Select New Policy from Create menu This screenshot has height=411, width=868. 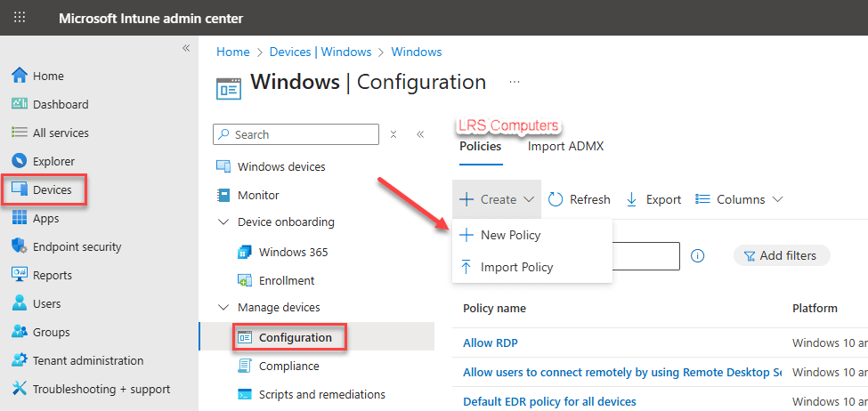pyautogui.click(x=510, y=235)
